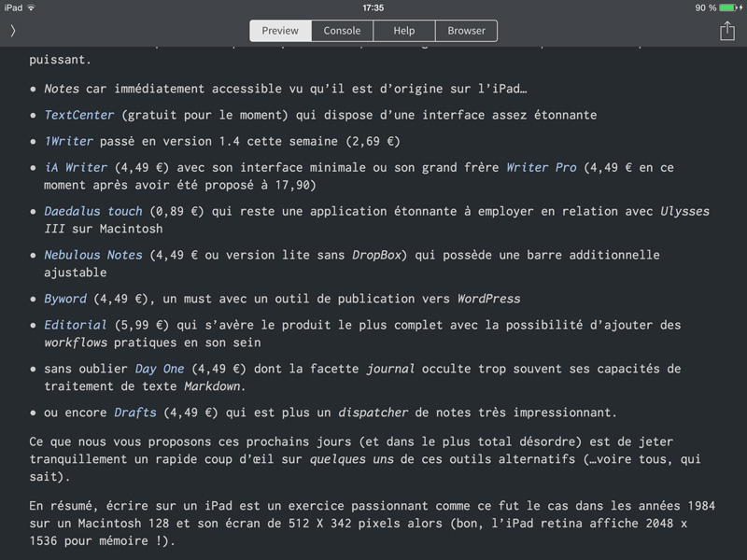This screenshot has height=560, width=747.
Task: Follow the Writer Pro link
Action: point(542,167)
